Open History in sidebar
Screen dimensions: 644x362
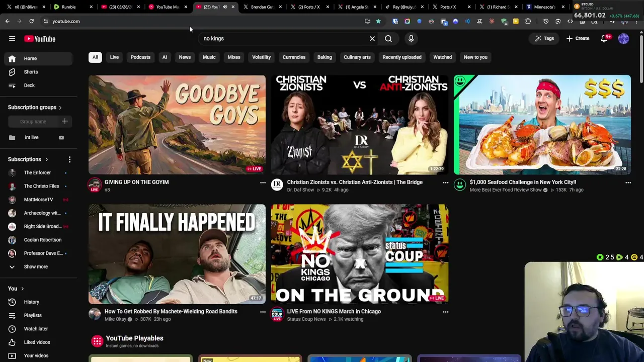(38, 302)
